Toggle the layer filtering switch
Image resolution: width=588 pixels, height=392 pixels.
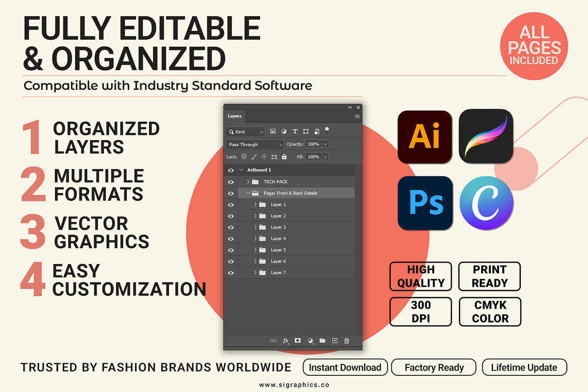(x=327, y=130)
